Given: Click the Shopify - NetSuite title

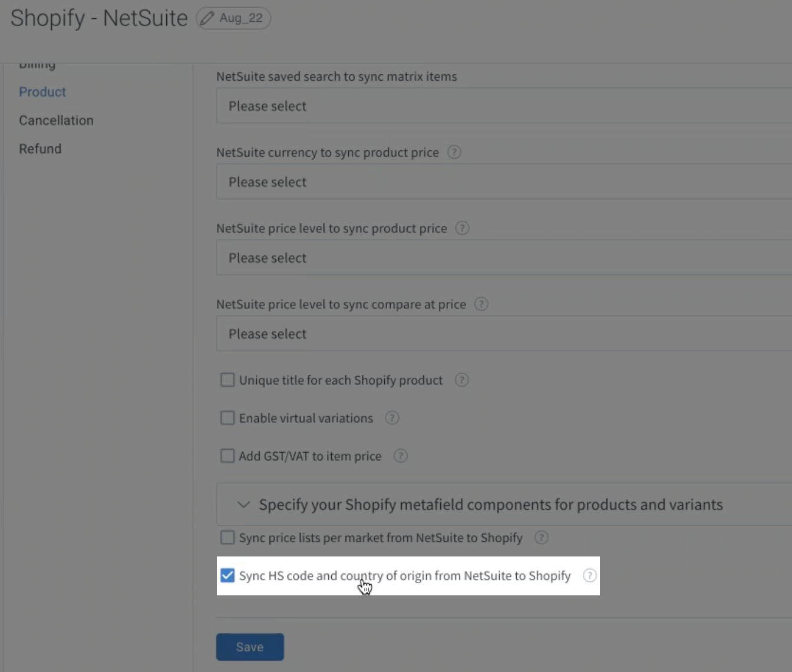Looking at the screenshot, I should [x=99, y=18].
